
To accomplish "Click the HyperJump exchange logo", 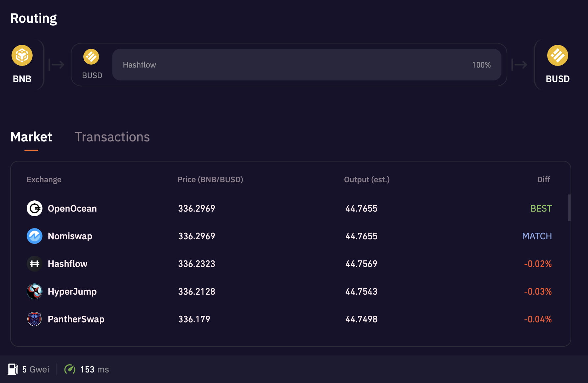I will point(35,291).
